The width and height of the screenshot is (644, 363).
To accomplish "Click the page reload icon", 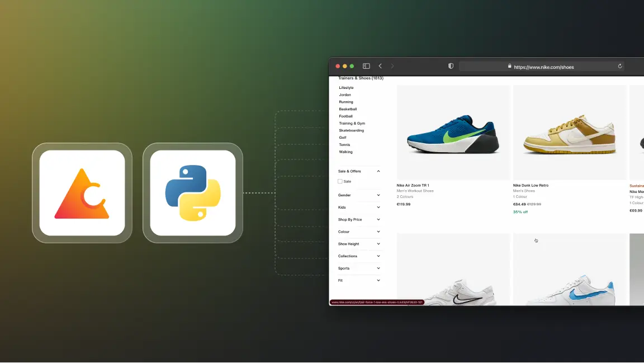I will click(x=619, y=67).
